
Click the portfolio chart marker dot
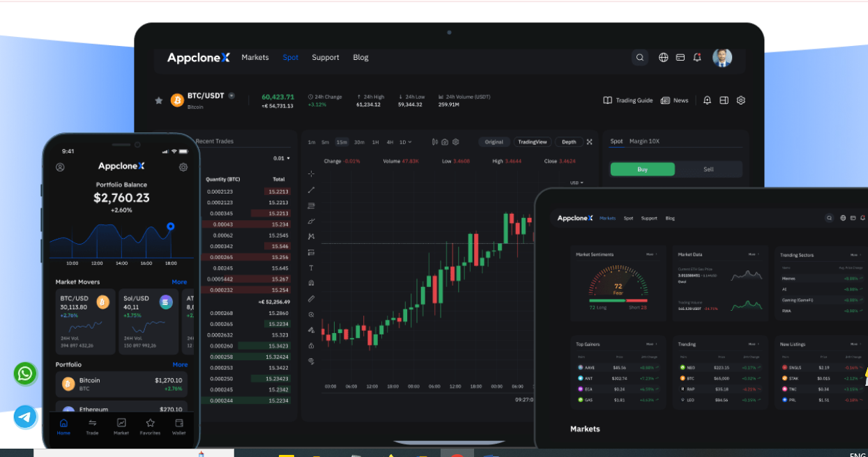(170, 226)
